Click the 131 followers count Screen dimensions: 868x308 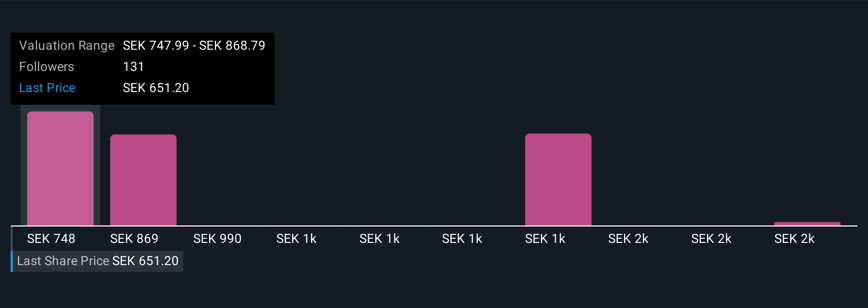click(133, 67)
